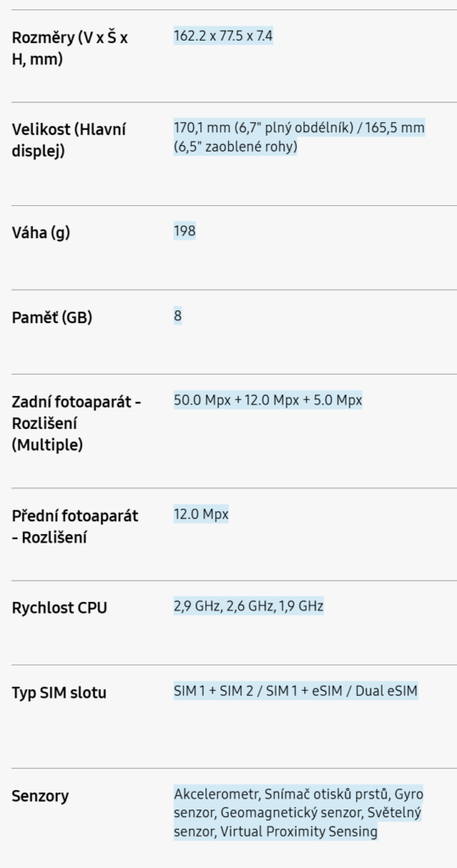Click the front camera value 12.0 Mpx
This screenshot has width=457, height=868.
pyautogui.click(x=201, y=515)
